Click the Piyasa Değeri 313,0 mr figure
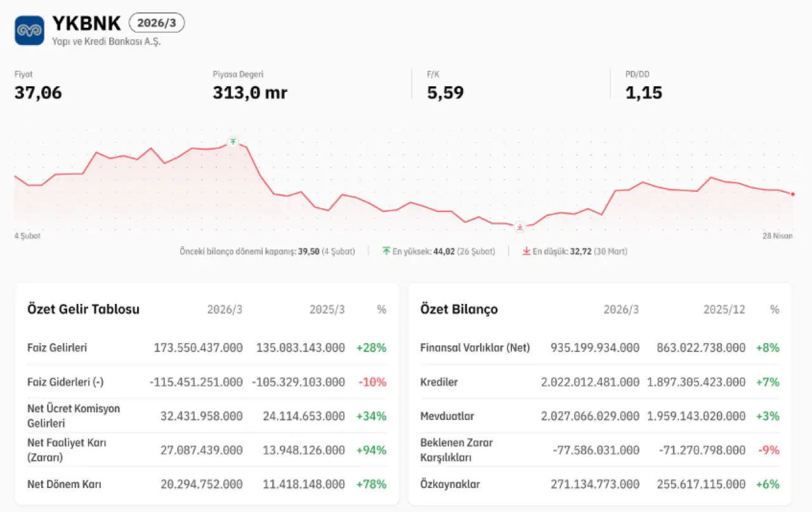The width and height of the screenshot is (812, 512). click(x=250, y=93)
